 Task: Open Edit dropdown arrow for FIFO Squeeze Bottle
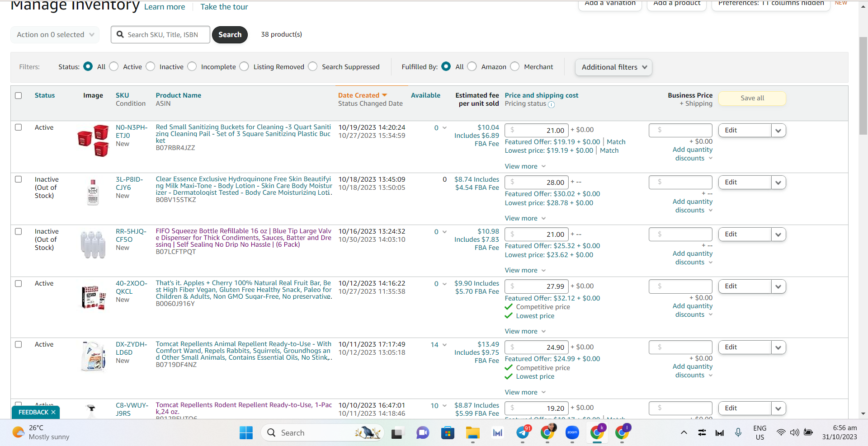(778, 235)
